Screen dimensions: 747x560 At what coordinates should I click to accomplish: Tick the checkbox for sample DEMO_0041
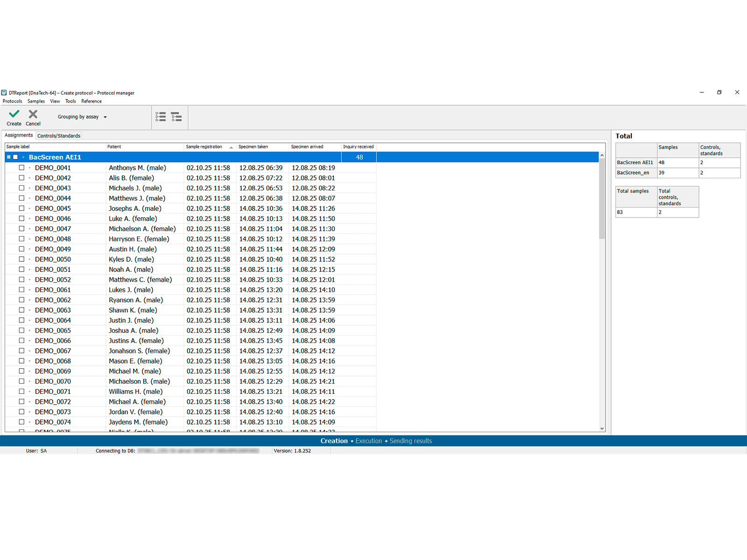(x=21, y=168)
